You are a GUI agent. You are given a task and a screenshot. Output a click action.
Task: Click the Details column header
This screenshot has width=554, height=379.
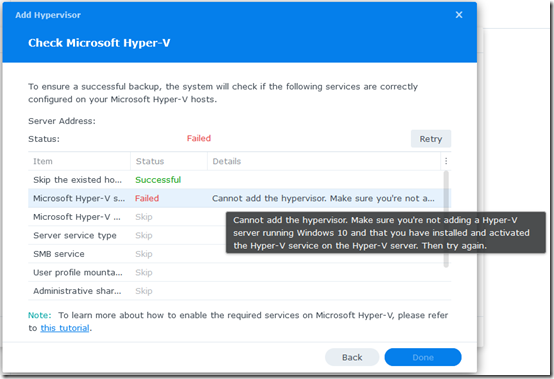tap(324, 161)
